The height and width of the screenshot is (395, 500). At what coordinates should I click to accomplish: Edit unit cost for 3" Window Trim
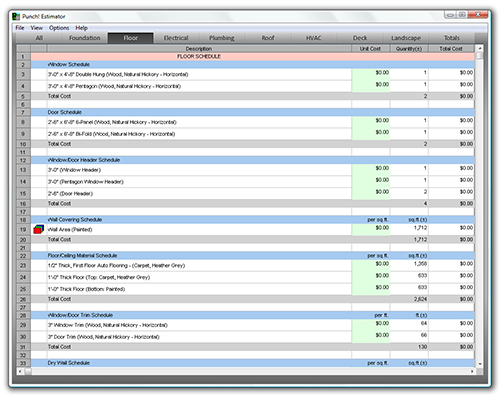[371, 325]
